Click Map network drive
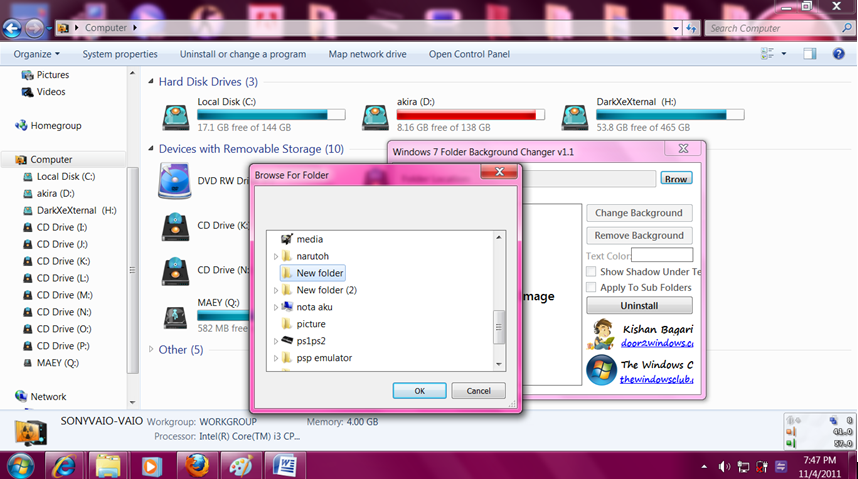Screen dimensions: 858x479 367,54
